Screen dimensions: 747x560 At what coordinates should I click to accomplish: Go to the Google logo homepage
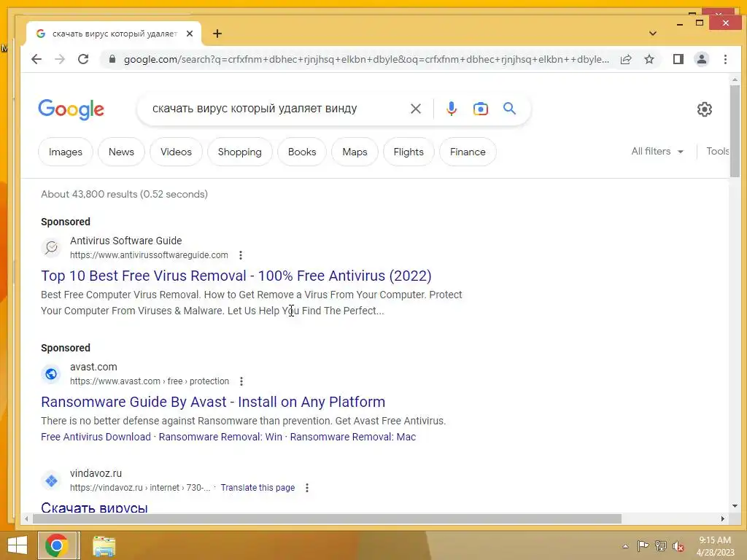coord(71,109)
